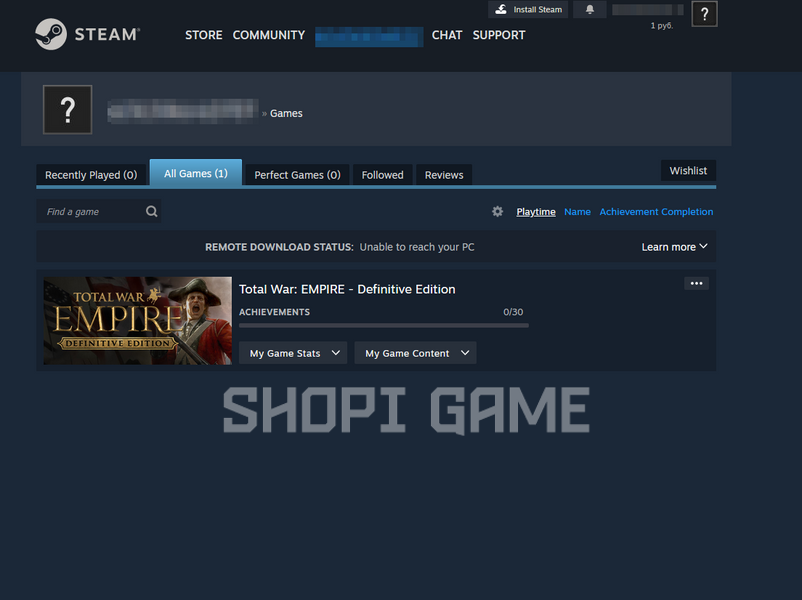Open the Wishlist button
The image size is (802, 600).
click(688, 170)
